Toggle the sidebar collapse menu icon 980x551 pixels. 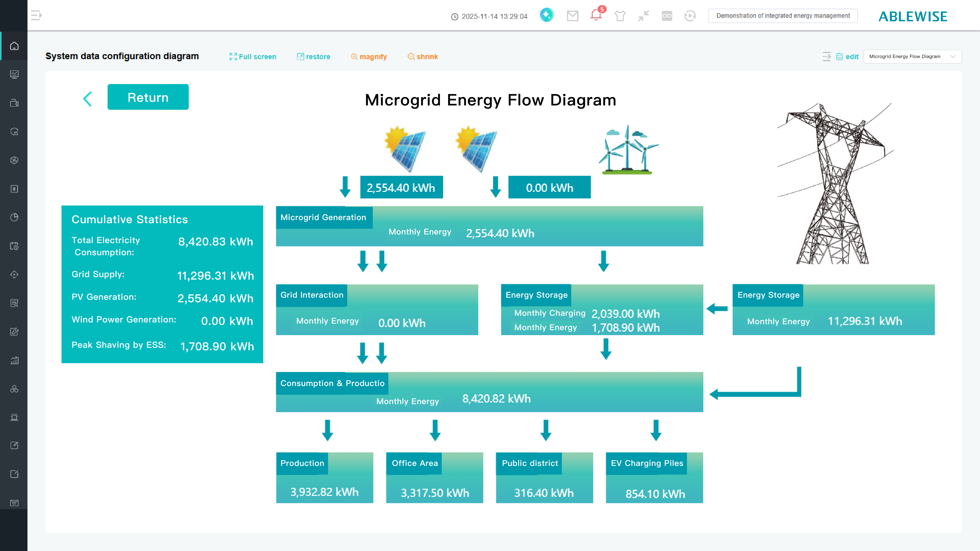[36, 16]
